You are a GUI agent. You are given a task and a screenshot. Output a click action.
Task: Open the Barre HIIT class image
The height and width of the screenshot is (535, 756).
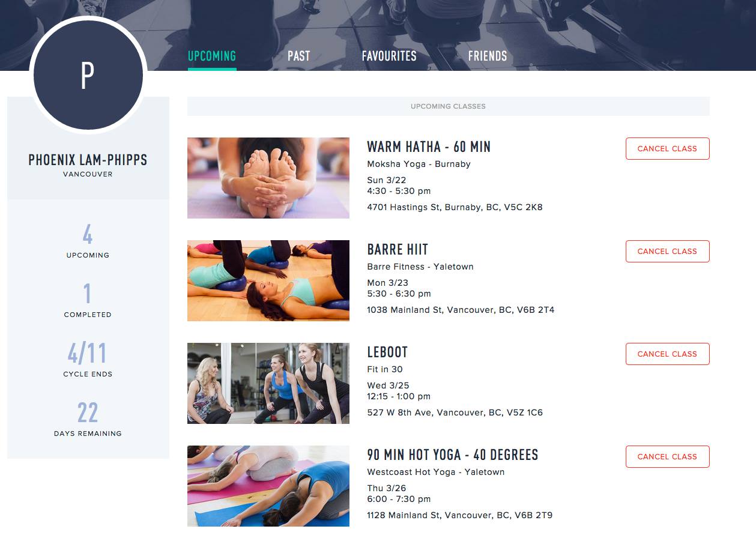tap(268, 280)
